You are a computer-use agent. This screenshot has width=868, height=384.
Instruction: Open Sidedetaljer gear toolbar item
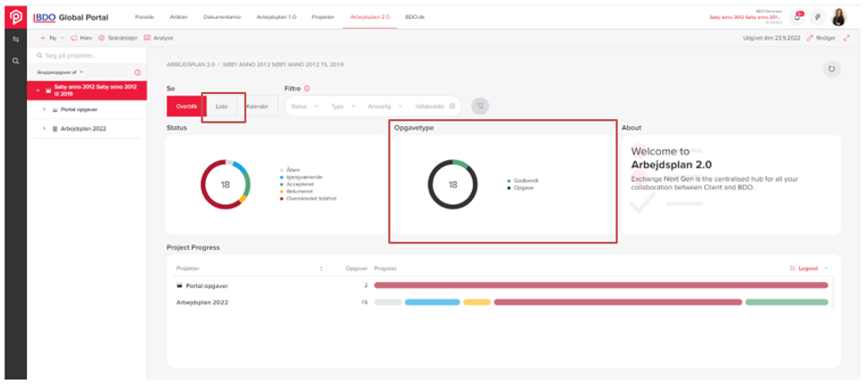[118, 38]
